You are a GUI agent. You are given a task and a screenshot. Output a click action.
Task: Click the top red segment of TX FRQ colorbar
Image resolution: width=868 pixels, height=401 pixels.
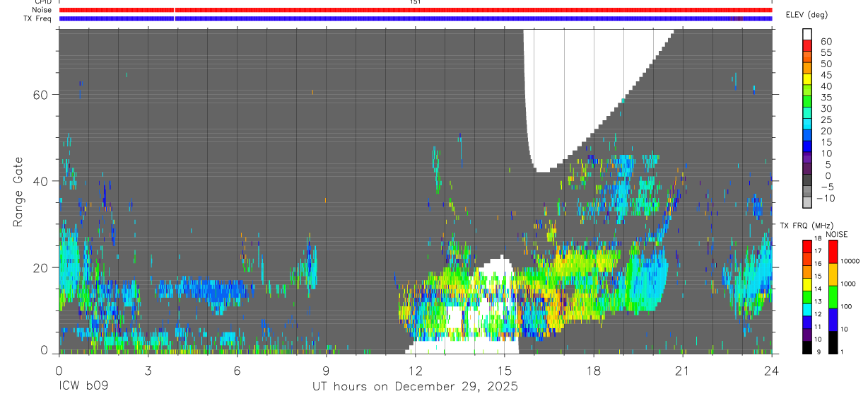tap(807, 246)
